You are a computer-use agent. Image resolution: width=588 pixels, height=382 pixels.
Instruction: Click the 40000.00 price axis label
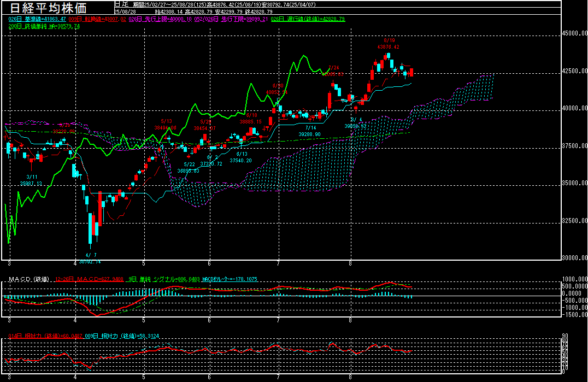tap(574, 108)
